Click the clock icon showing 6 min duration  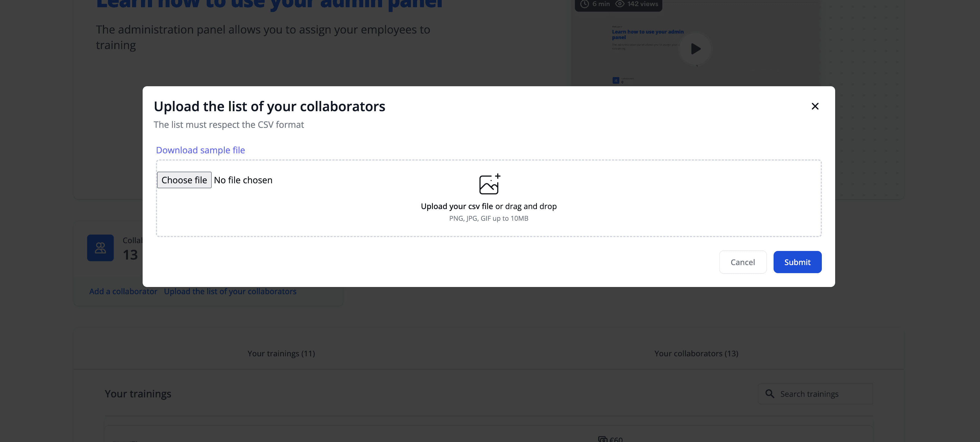(x=584, y=4)
